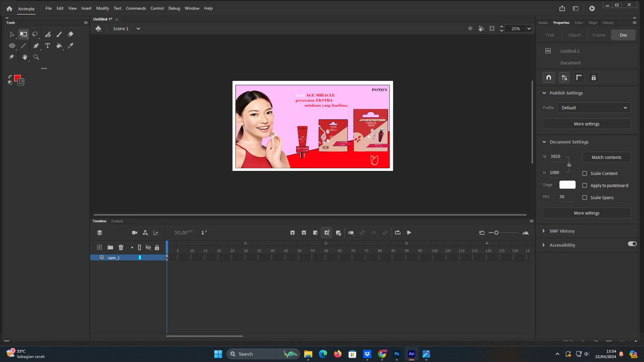The image size is (644, 362).
Task: Open Adobe Photoshop from the taskbar
Action: (397, 354)
